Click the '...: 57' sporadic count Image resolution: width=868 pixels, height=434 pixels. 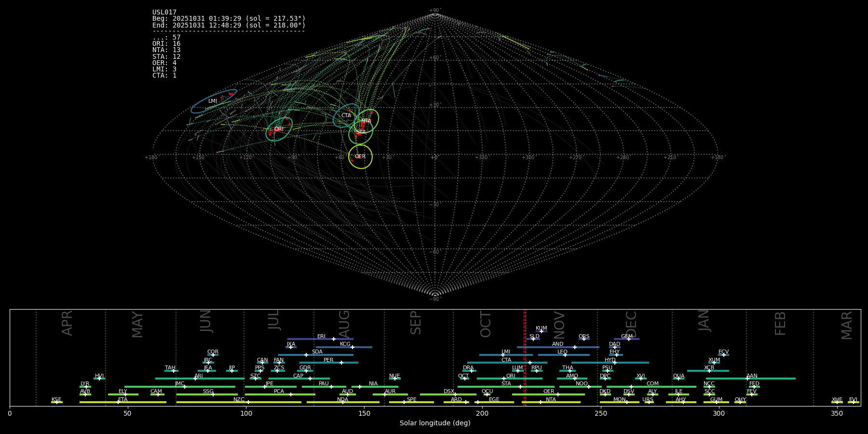pos(166,38)
